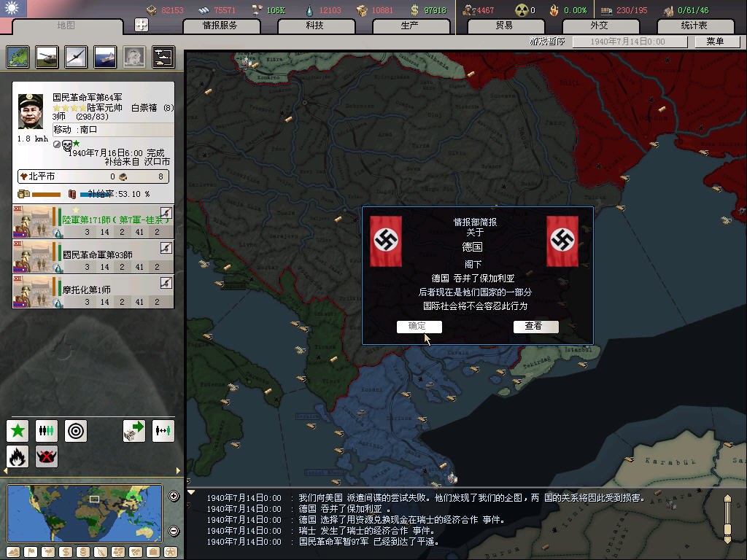Click the oil resource value 12103
747x560 pixels.
pyautogui.click(x=330, y=10)
